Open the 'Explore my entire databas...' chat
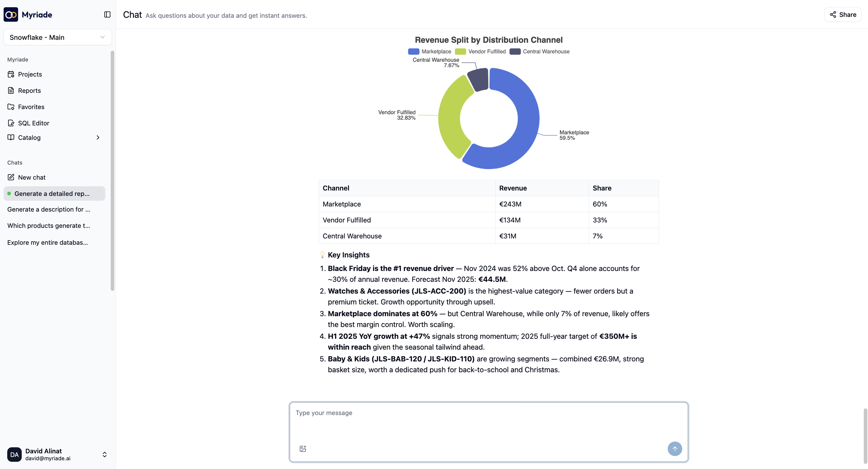This screenshot has width=868, height=469. click(47, 242)
